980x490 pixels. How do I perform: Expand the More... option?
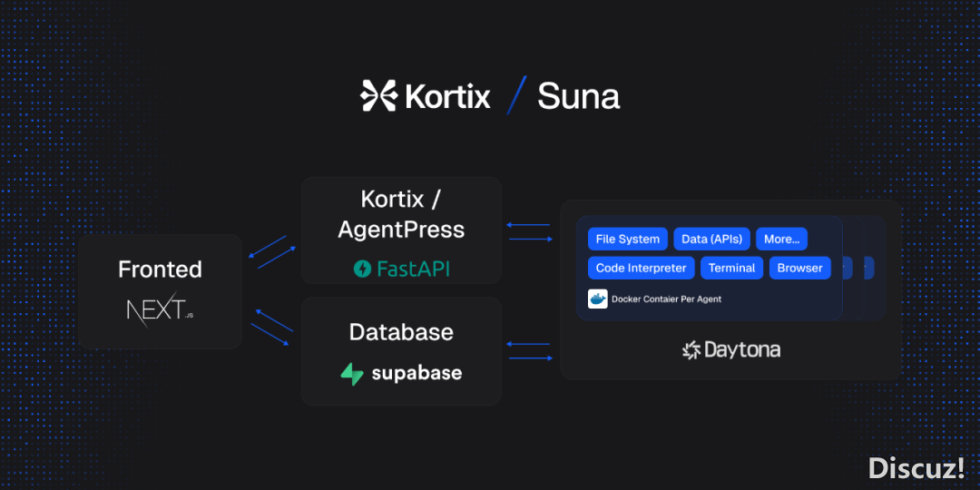click(x=781, y=240)
